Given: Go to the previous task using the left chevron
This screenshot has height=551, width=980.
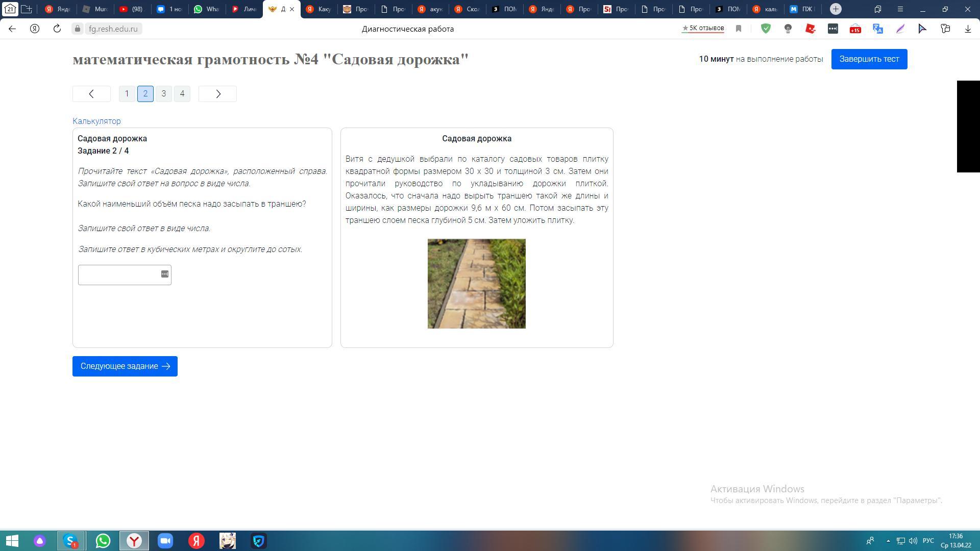Looking at the screenshot, I should click(x=91, y=94).
